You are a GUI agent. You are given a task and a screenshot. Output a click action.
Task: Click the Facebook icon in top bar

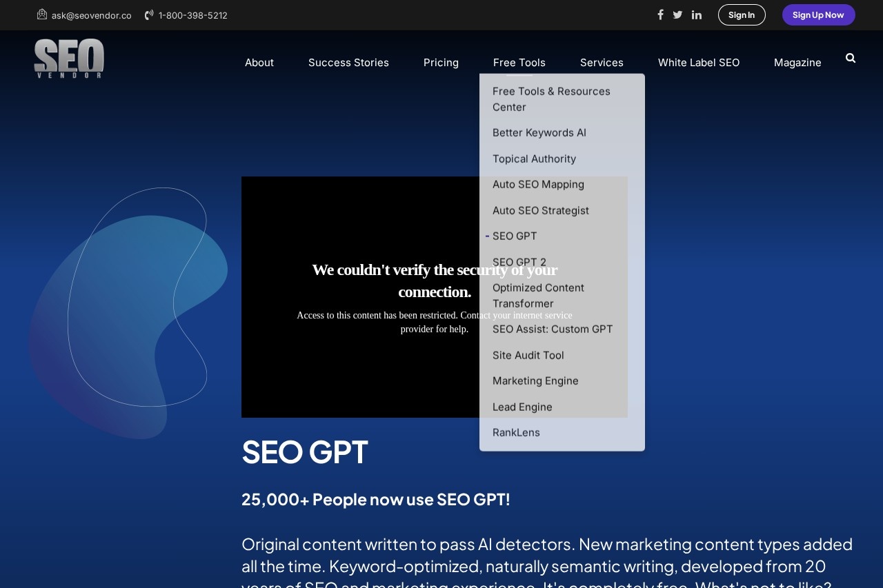pyautogui.click(x=660, y=15)
